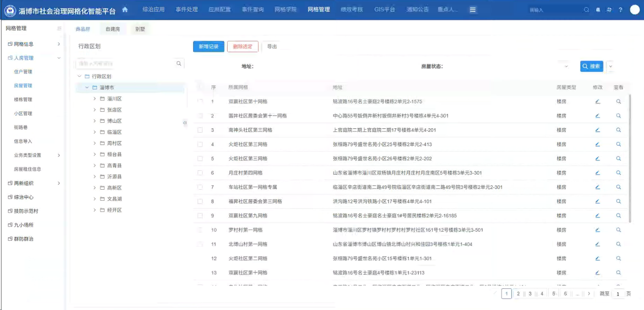This screenshot has height=310, width=644.
Task: Click the home icon in top navigation
Action: click(125, 9)
